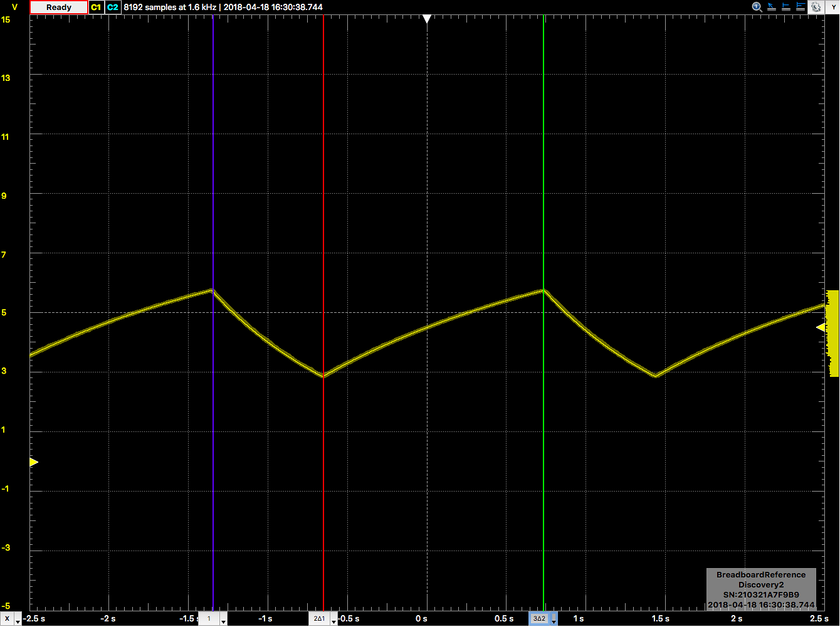Toggle the Y cursors button
The width and height of the screenshot is (840, 627).
click(x=834, y=7)
